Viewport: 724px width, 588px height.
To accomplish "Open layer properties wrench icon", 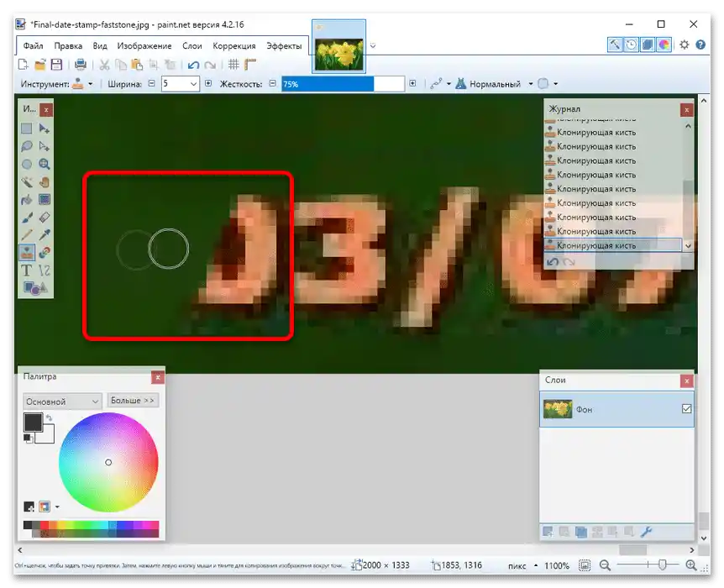I will click(x=646, y=532).
